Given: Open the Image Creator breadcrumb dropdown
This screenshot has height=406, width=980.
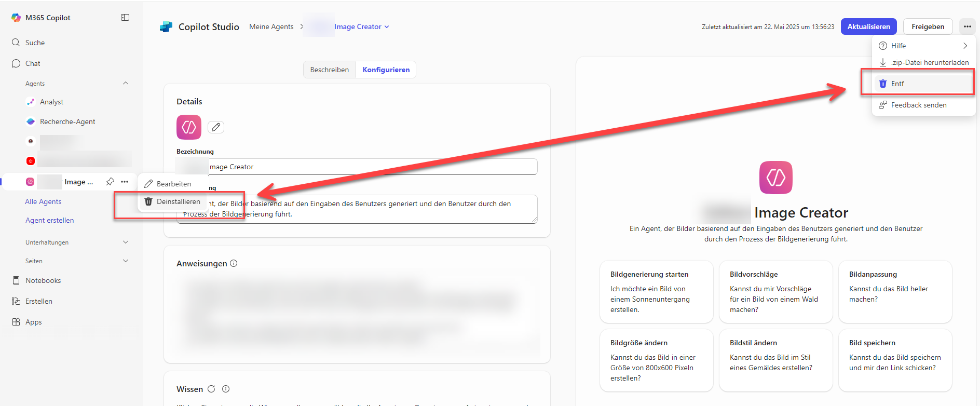Looking at the screenshot, I should point(361,26).
